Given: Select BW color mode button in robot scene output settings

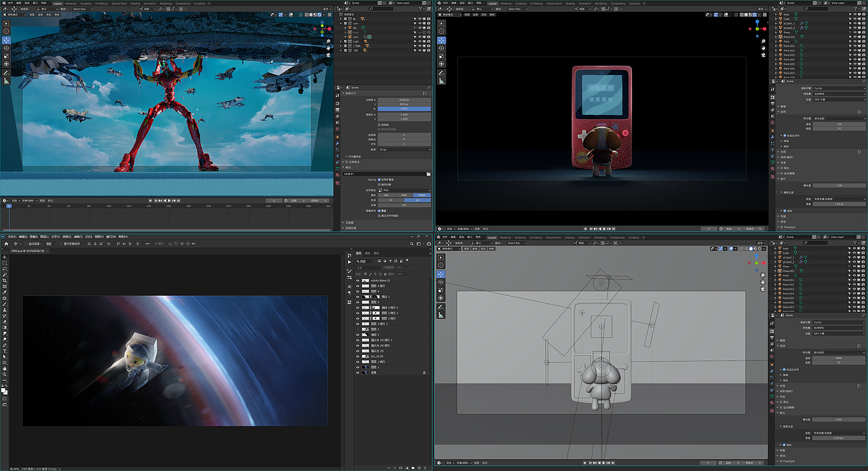Looking at the screenshot, I should [x=387, y=195].
